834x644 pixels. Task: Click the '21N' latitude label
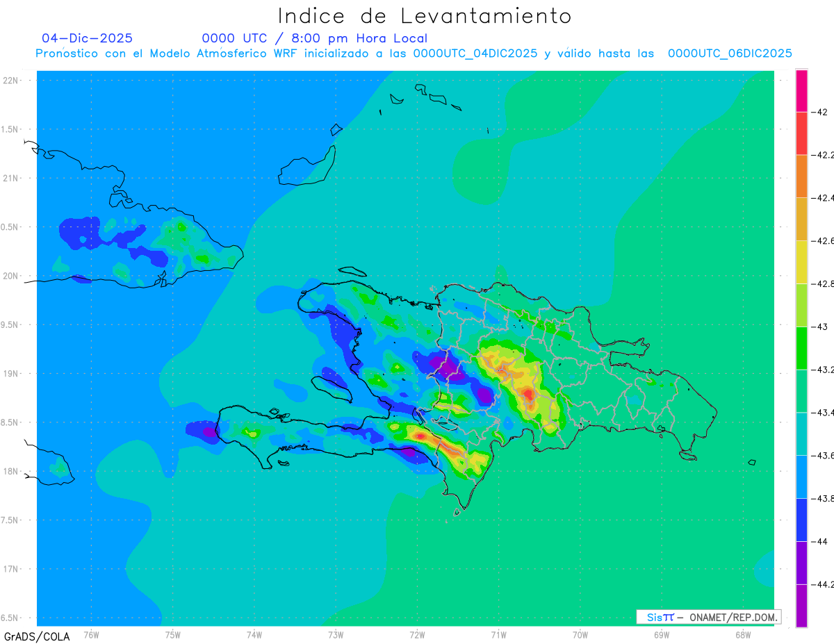tap(12, 178)
